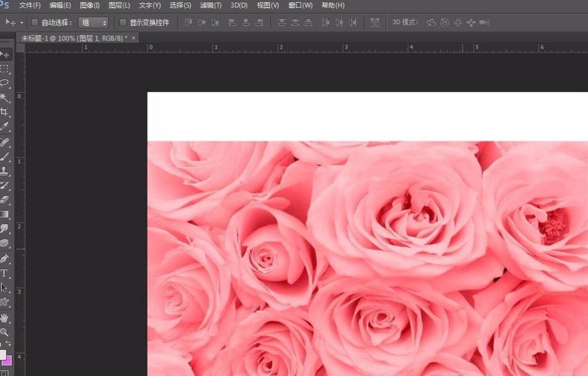This screenshot has width=588, height=376.
Task: Open the 3D(D) menu
Action: [x=239, y=5]
